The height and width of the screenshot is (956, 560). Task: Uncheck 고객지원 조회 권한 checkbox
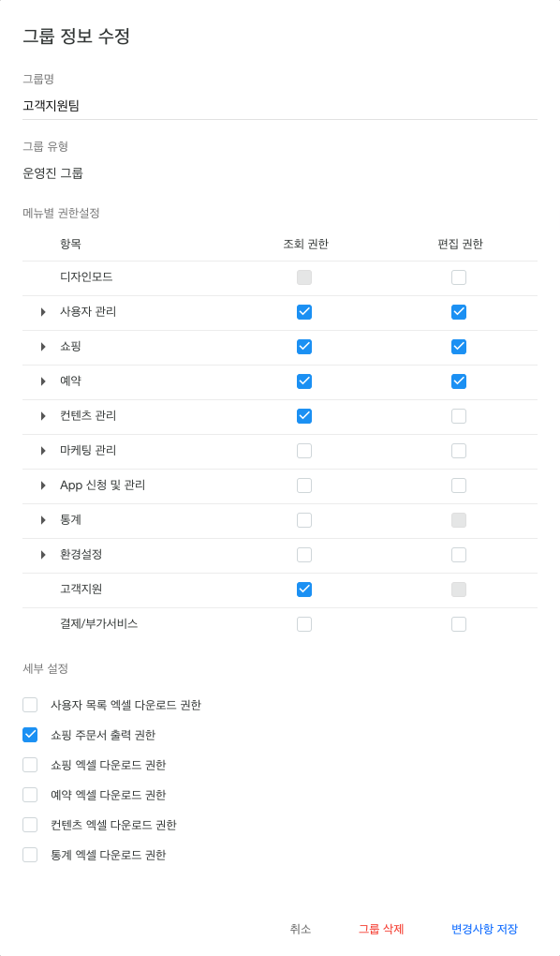point(304,590)
